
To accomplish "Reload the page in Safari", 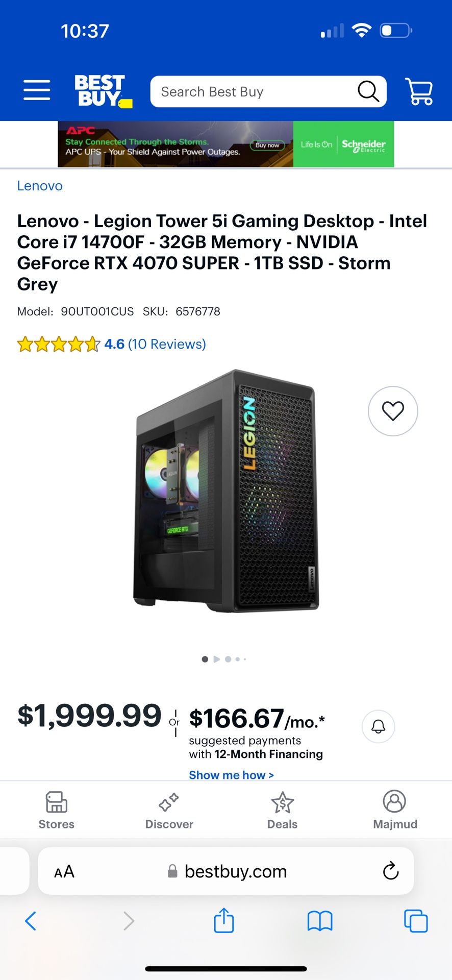I will coord(390,871).
